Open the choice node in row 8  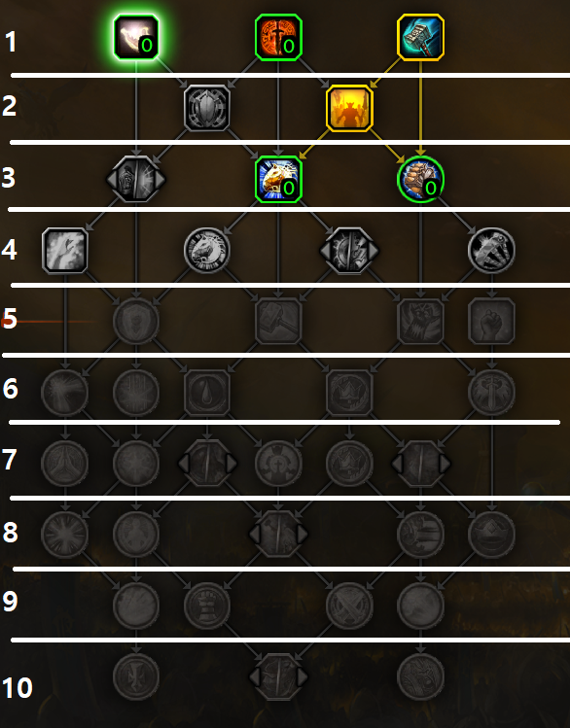click(x=278, y=534)
